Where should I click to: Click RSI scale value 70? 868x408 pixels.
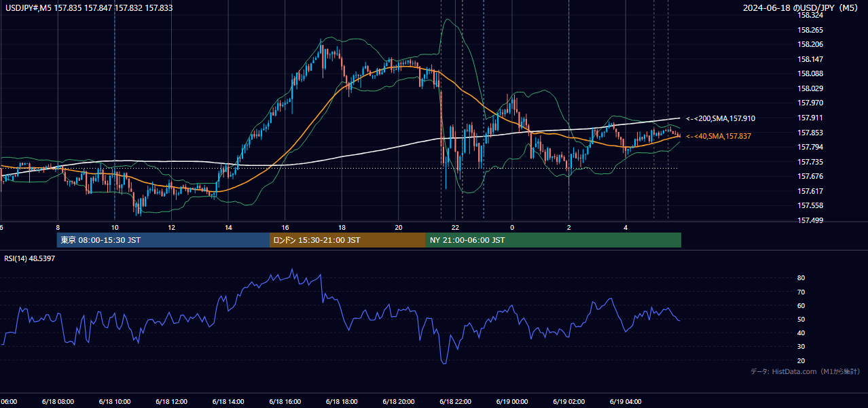tap(801, 292)
